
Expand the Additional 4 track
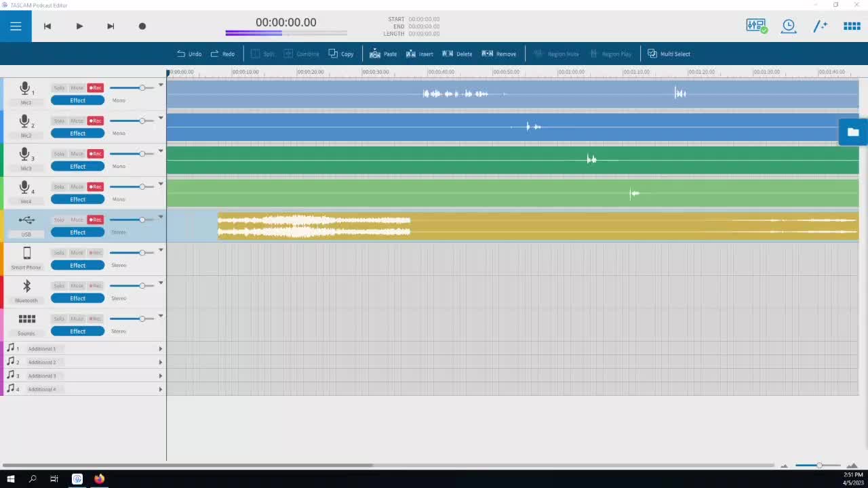(x=161, y=389)
